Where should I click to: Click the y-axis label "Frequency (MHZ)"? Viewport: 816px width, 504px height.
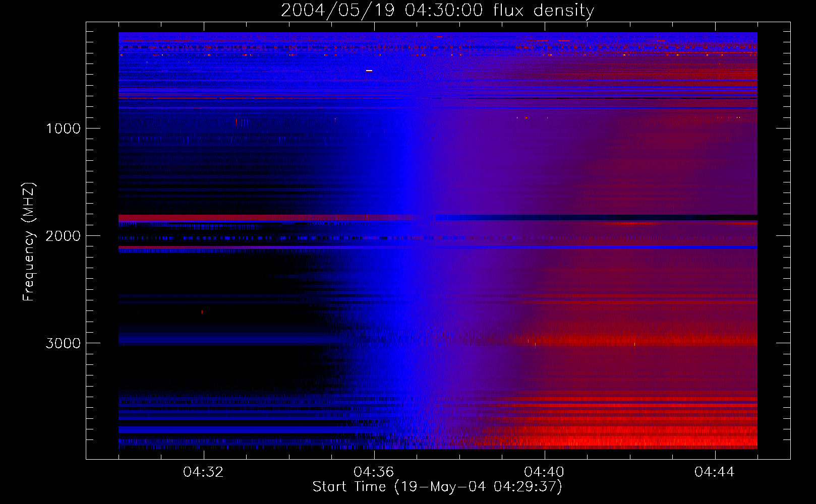[x=29, y=242]
